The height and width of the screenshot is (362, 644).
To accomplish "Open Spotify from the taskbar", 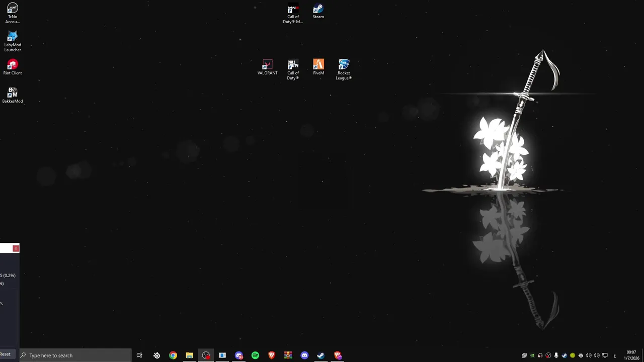I will [255, 355].
